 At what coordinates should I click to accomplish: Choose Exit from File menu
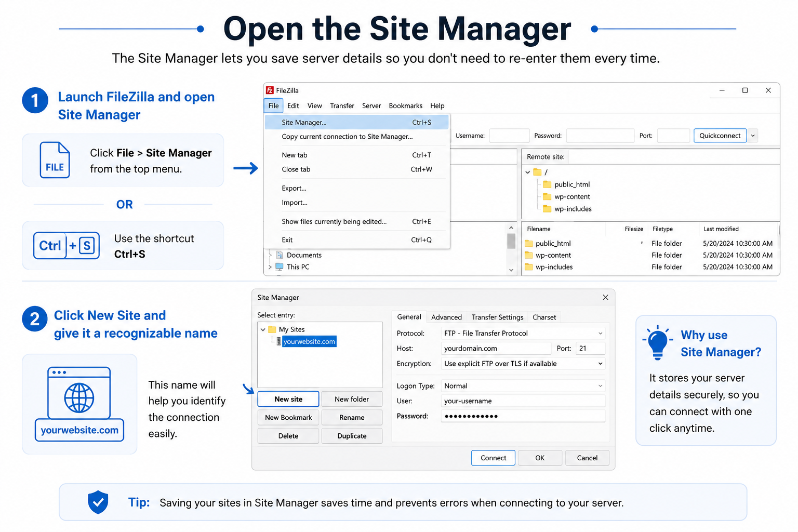pos(356,240)
